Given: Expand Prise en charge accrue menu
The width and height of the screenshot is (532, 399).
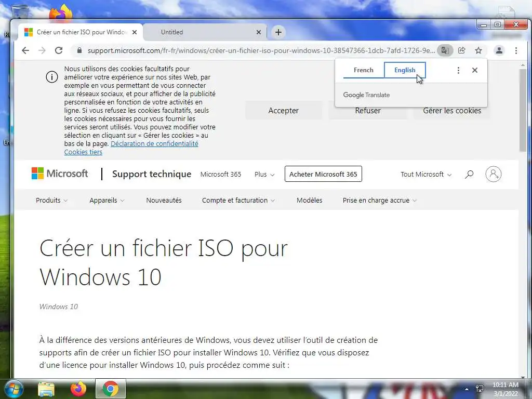Looking at the screenshot, I should coord(380,200).
